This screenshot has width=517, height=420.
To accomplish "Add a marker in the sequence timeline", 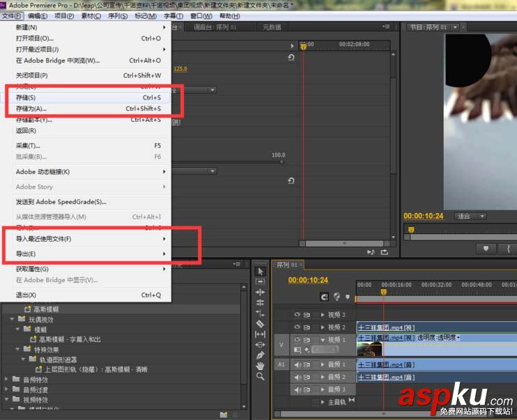I will click(x=348, y=297).
